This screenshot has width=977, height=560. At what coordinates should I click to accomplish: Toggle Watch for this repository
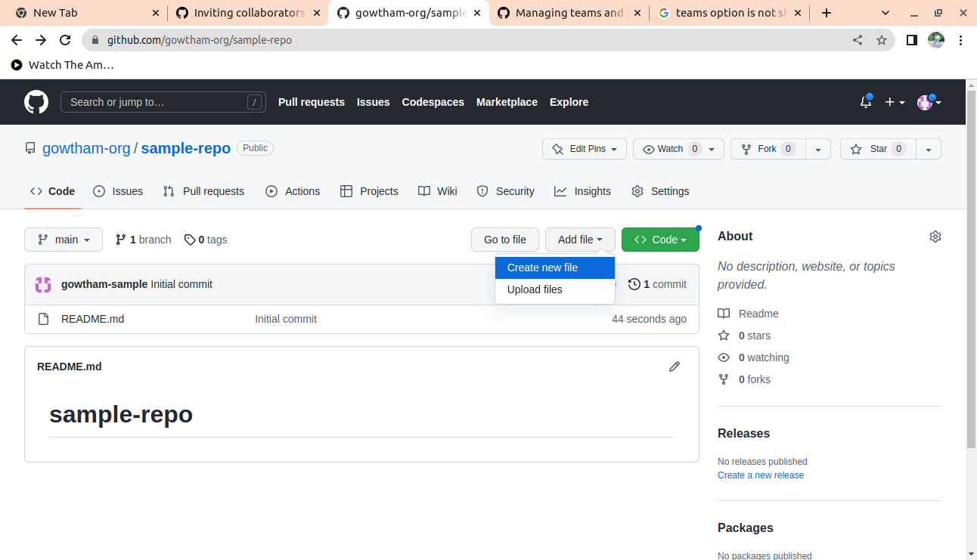point(669,149)
